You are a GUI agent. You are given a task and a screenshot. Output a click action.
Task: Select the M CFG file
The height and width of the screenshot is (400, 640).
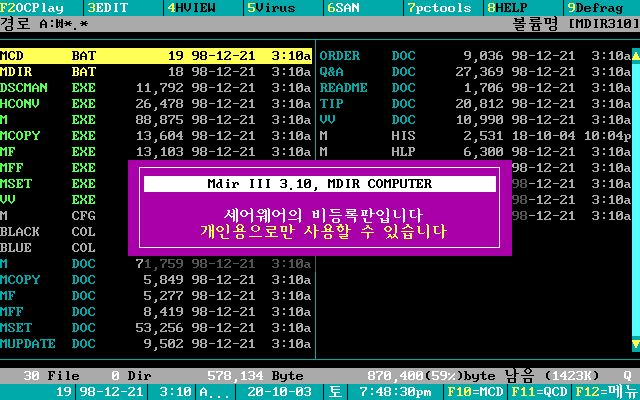pyautogui.click(x=64, y=216)
